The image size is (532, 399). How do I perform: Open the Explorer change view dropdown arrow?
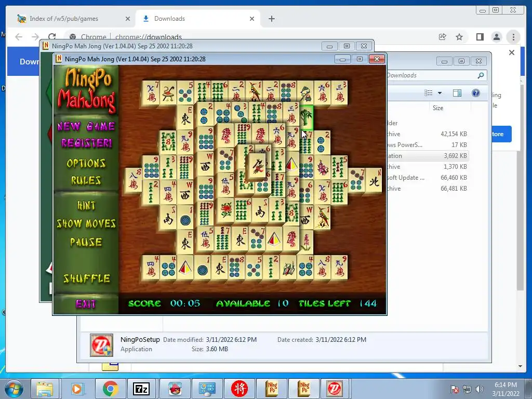(440, 93)
